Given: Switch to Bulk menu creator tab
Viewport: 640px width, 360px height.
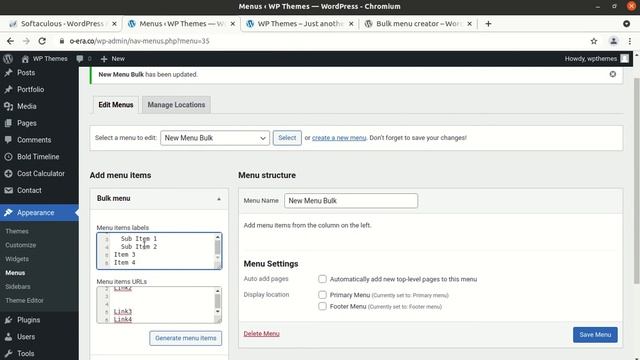Looking at the screenshot, I should coord(418,24).
